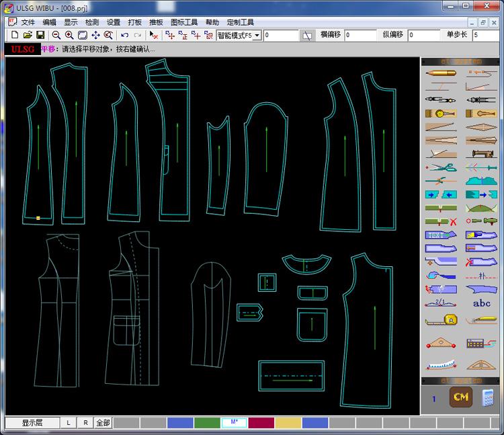This screenshot has width=504, height=435.
Task: Click the 单步长 input field
Action: [x=485, y=35]
